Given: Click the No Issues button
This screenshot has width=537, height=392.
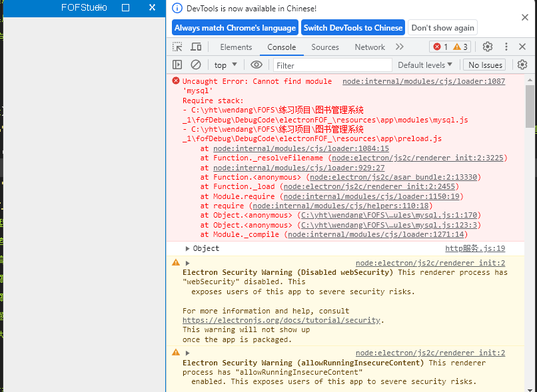Looking at the screenshot, I should [485, 65].
